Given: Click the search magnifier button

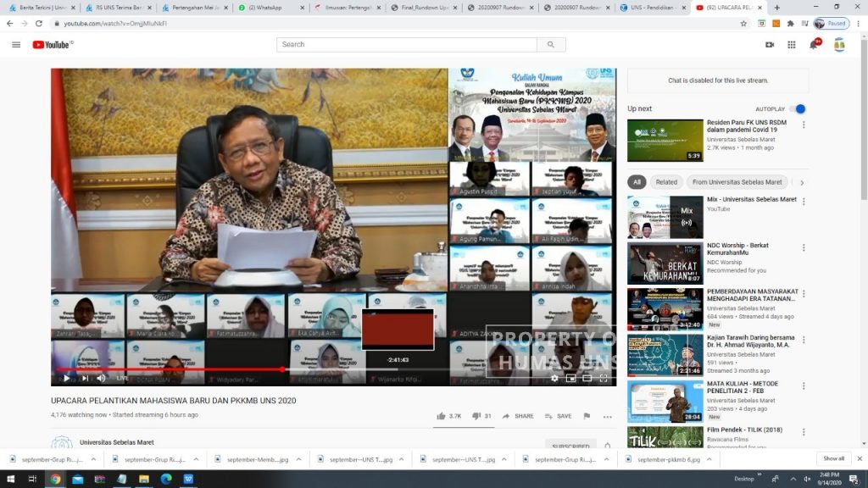Looking at the screenshot, I should pos(551,45).
